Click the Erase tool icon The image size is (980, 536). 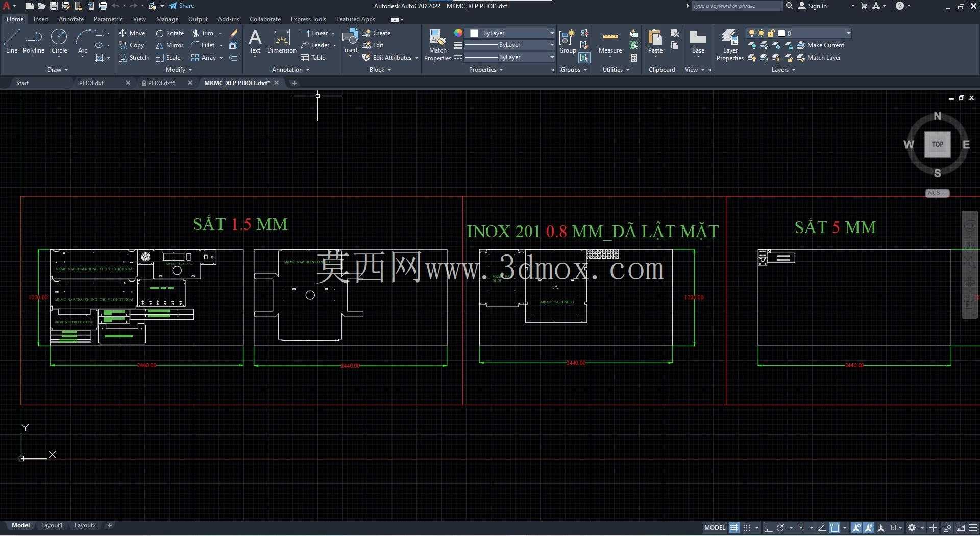pyautogui.click(x=234, y=33)
